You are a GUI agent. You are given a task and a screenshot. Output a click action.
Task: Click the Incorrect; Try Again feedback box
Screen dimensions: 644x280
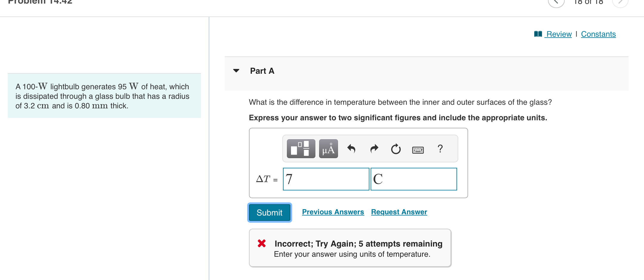pyautogui.click(x=350, y=248)
